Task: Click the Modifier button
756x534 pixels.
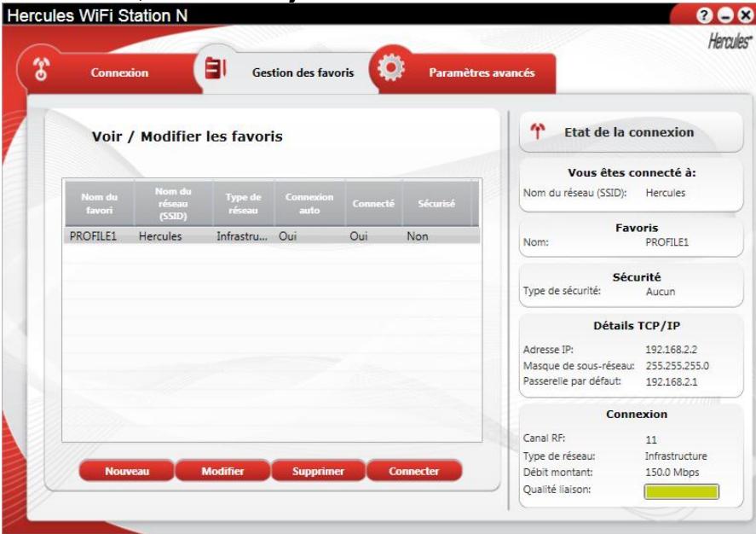Action: point(222,471)
